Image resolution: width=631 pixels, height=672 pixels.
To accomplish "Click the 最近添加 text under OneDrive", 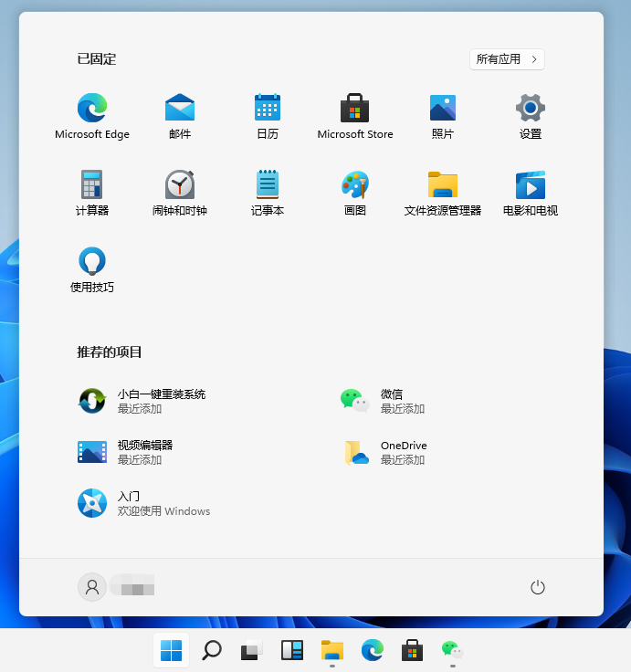I will tap(403, 460).
